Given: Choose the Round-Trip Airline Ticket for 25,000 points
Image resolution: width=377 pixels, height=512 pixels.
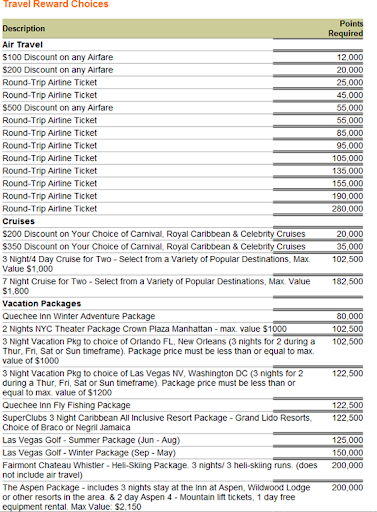Looking at the screenshot, I should point(183,83).
